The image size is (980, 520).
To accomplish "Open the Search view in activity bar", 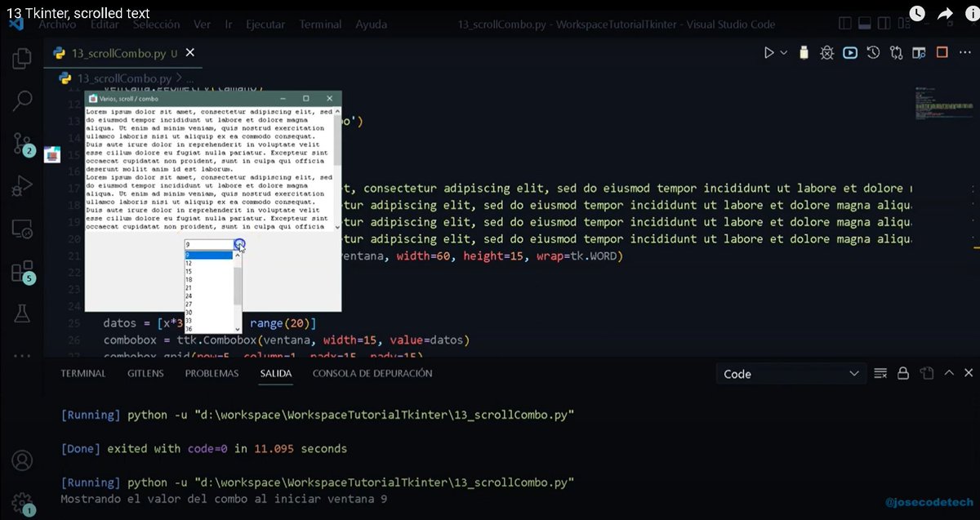I will [x=22, y=101].
